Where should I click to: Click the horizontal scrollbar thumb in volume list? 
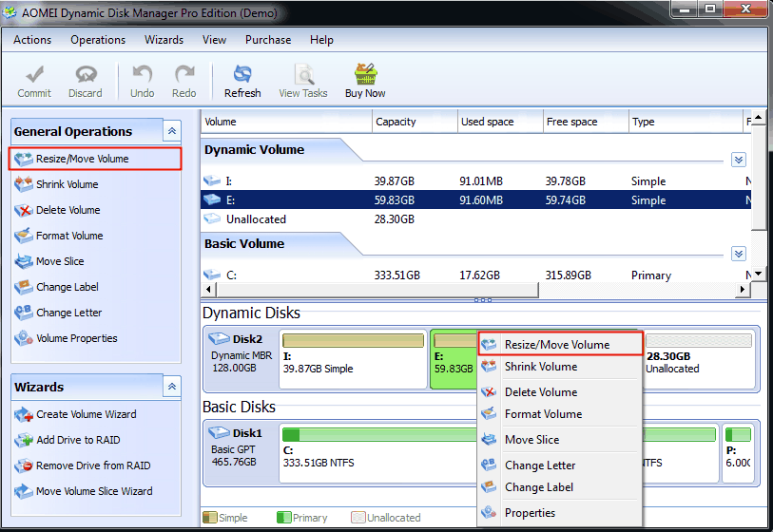(x=377, y=290)
